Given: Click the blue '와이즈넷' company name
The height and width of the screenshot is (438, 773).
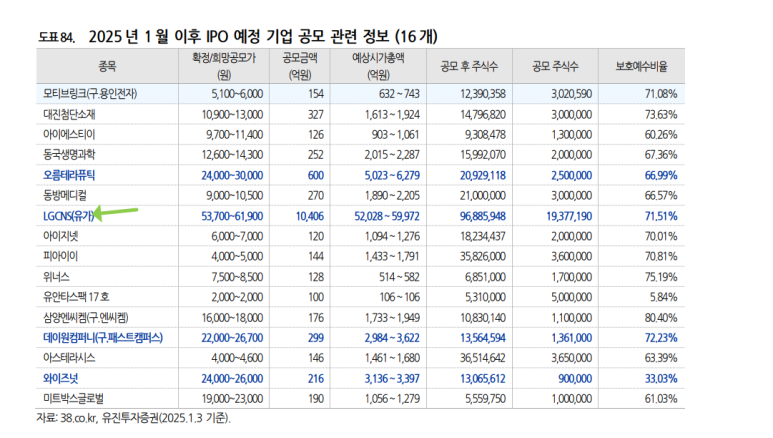Looking at the screenshot, I should (61, 378).
